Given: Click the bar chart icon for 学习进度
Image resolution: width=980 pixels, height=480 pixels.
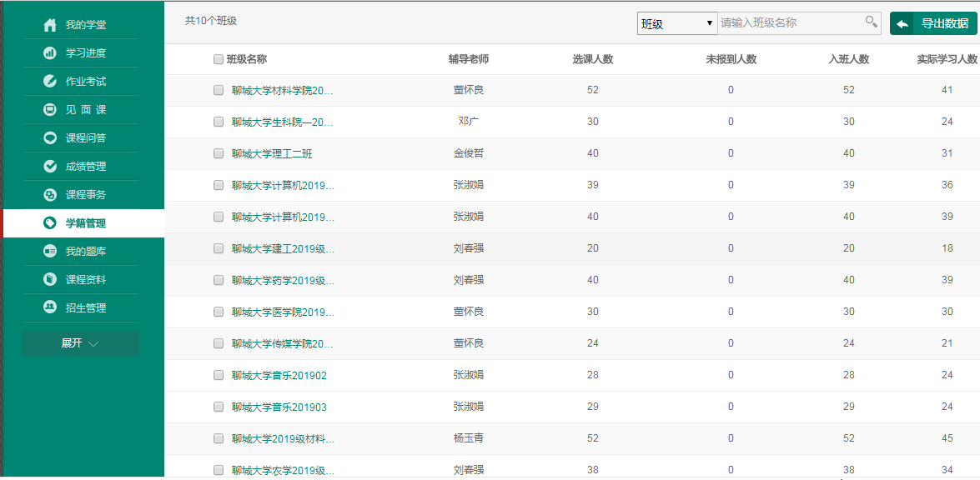Looking at the screenshot, I should tap(50, 53).
